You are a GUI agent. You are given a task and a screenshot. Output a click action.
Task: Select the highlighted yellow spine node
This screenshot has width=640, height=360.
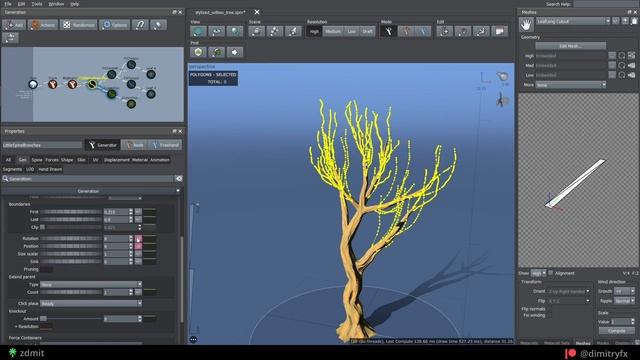click(x=92, y=84)
